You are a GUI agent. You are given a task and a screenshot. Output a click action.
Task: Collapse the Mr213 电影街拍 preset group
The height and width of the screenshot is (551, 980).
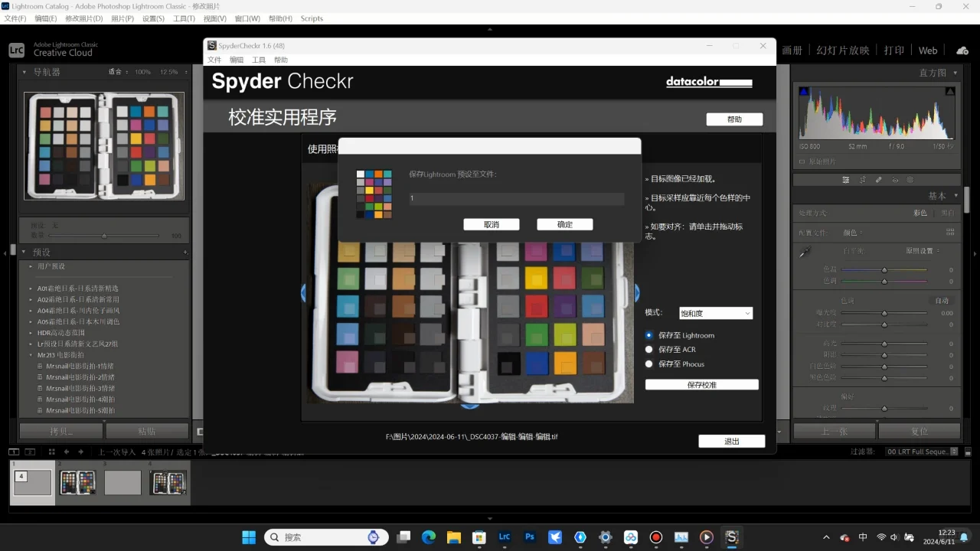pyautogui.click(x=31, y=355)
